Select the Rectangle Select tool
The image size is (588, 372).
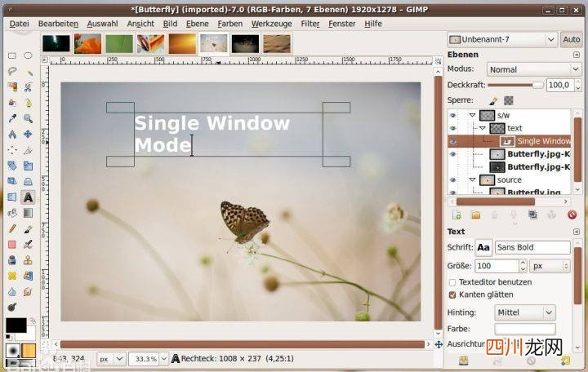pos(12,55)
